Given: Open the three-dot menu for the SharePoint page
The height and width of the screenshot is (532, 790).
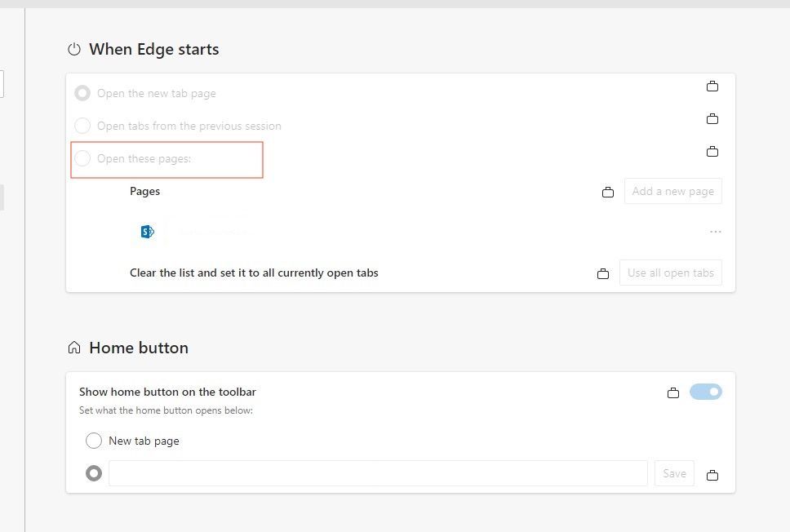Looking at the screenshot, I should click(x=716, y=232).
